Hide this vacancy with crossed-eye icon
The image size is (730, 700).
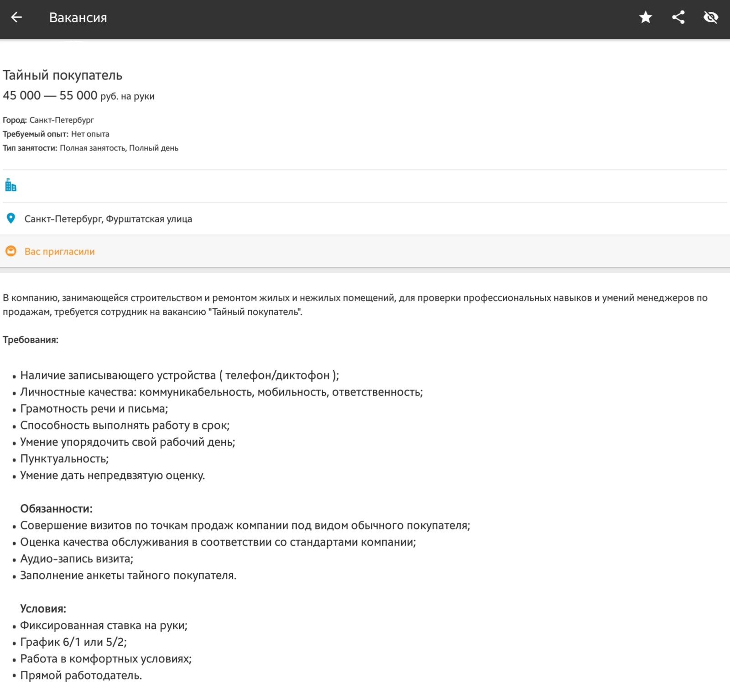point(711,17)
